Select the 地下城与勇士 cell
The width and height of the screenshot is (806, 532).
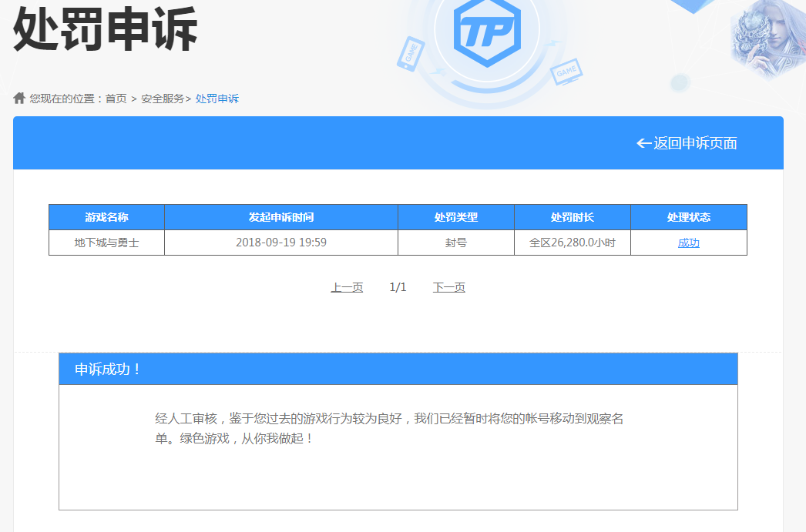[x=107, y=243]
